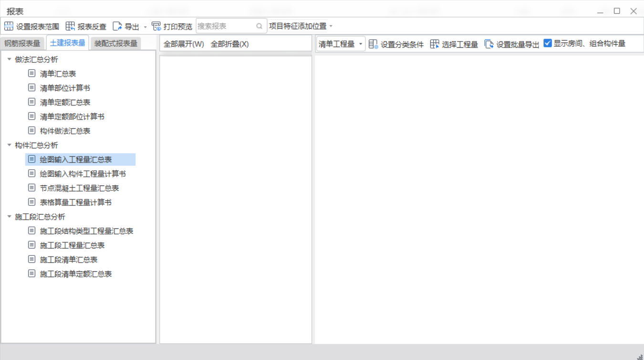Open the 清单部位计算书 report
Viewport: 644px width, 360px height.
(65, 88)
